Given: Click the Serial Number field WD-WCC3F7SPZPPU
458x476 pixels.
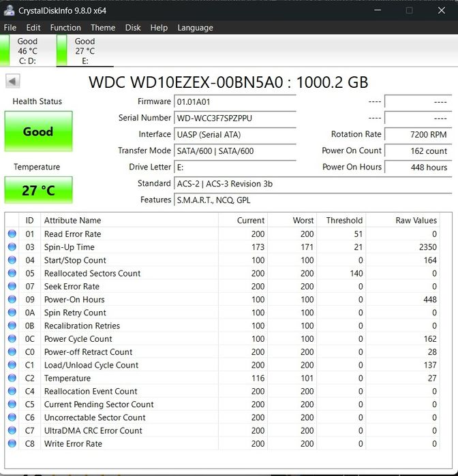Looking at the screenshot, I should [x=235, y=118].
